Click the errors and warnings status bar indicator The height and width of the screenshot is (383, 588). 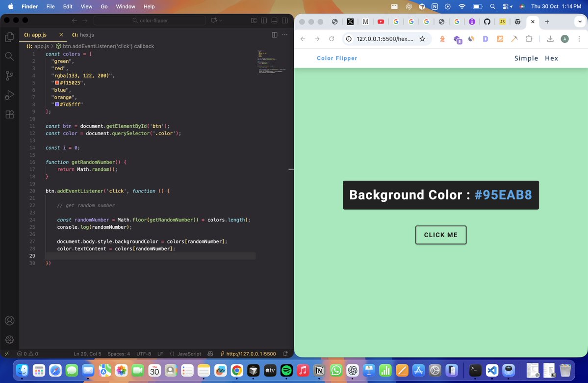pyautogui.click(x=27, y=354)
